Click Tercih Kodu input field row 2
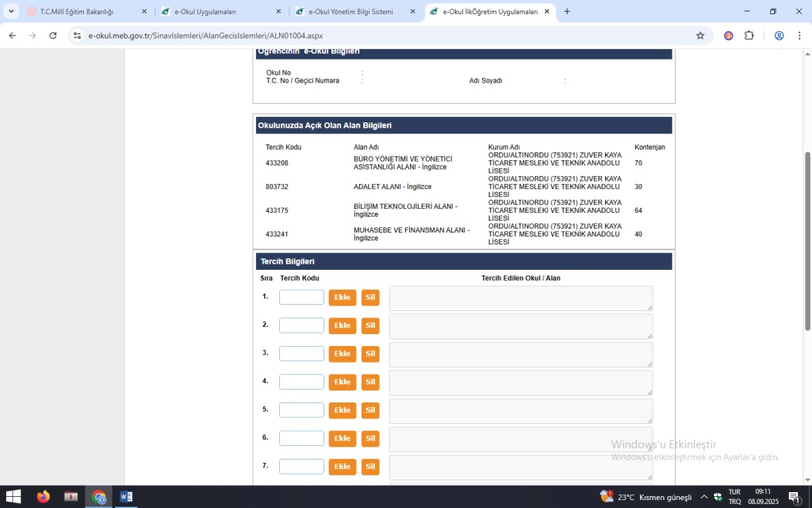This screenshot has height=508, width=812. pos(301,325)
